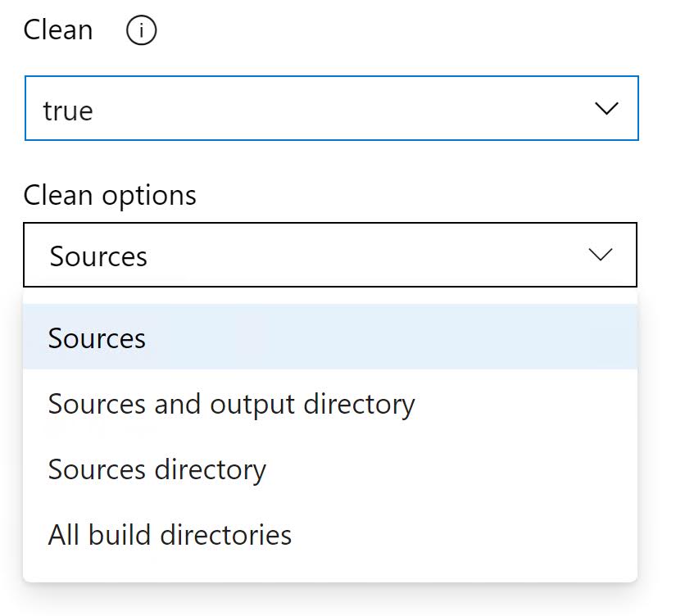The width and height of the screenshot is (685, 616).
Task: Click the chevron arrow in Clean options box
Action: pos(601,256)
